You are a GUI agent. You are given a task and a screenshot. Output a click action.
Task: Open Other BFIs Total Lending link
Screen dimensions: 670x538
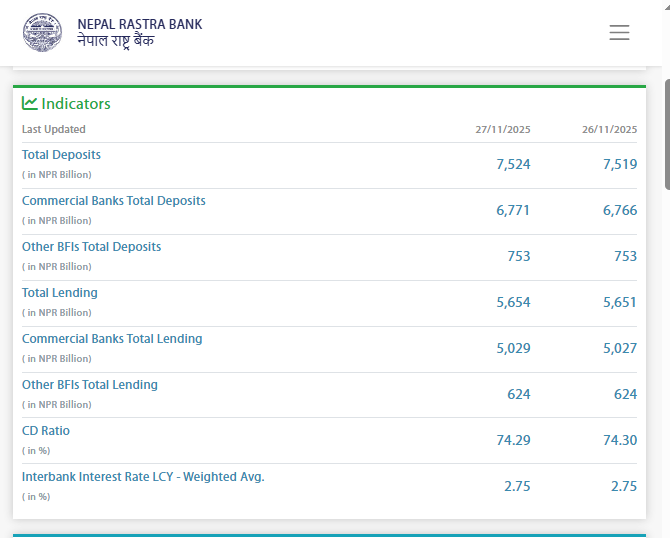tap(90, 385)
